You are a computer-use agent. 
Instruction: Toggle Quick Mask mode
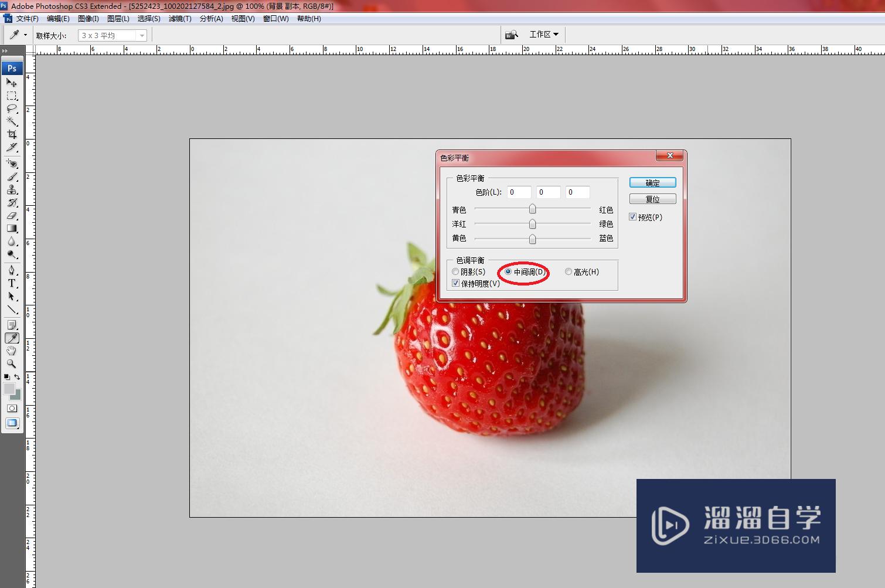click(x=12, y=408)
